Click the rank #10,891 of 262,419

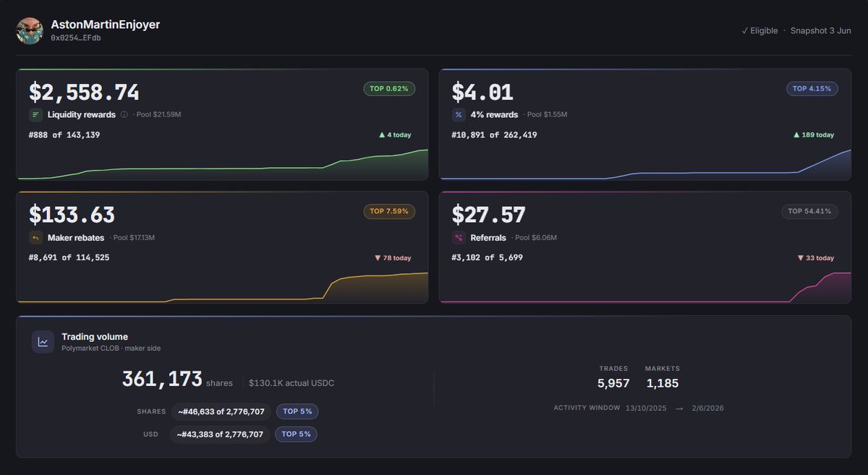pos(495,135)
